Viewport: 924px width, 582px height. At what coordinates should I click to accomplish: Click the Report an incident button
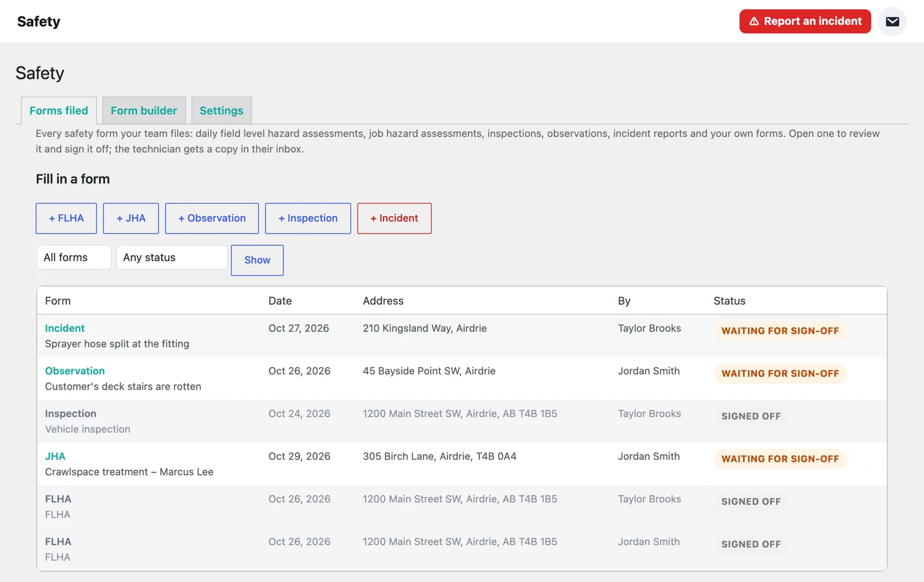(805, 21)
